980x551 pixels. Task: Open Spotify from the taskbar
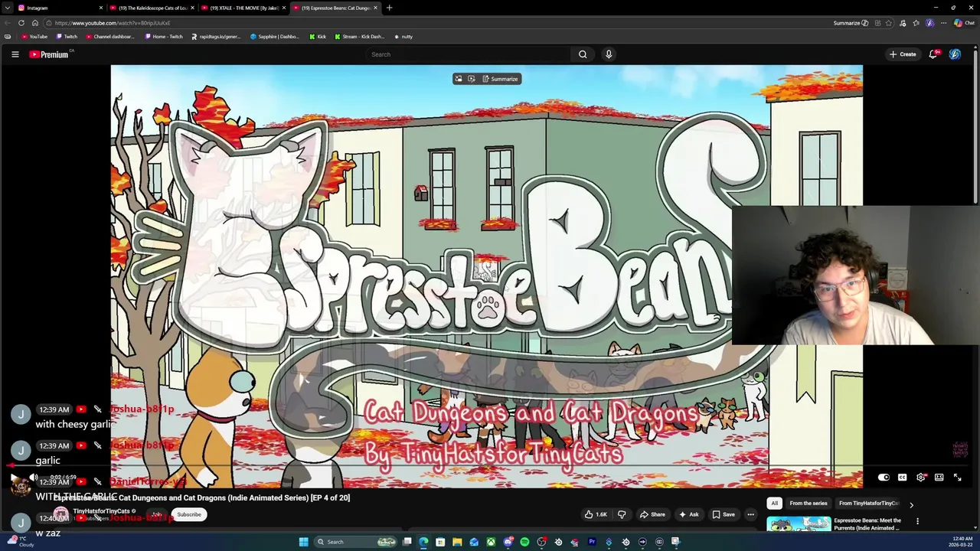click(524, 542)
